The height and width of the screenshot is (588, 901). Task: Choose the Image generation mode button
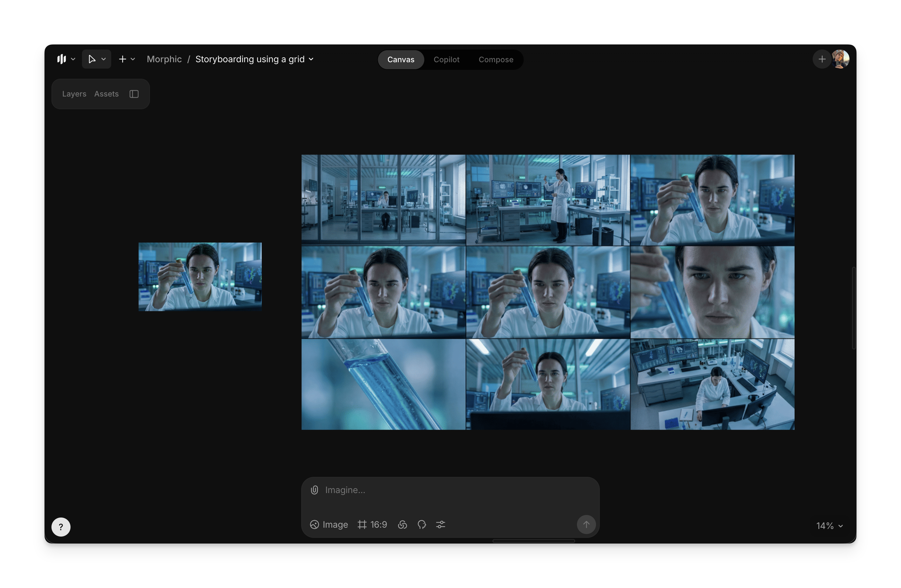[x=329, y=525]
